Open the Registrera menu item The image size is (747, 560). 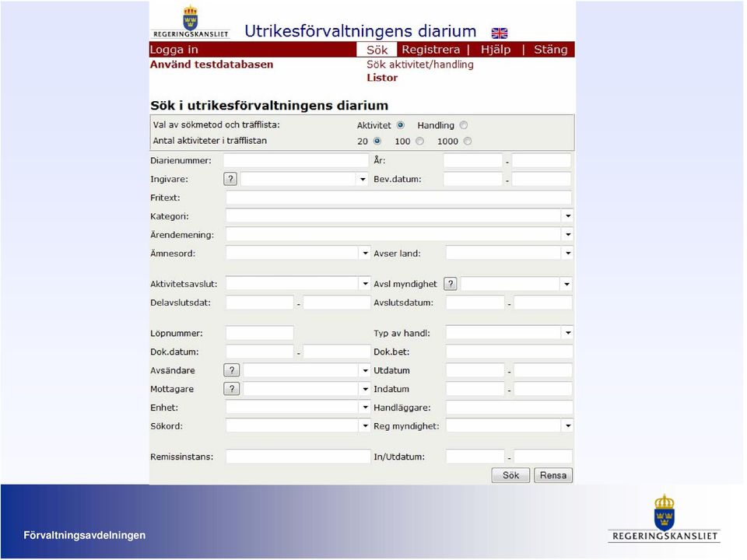pos(430,50)
